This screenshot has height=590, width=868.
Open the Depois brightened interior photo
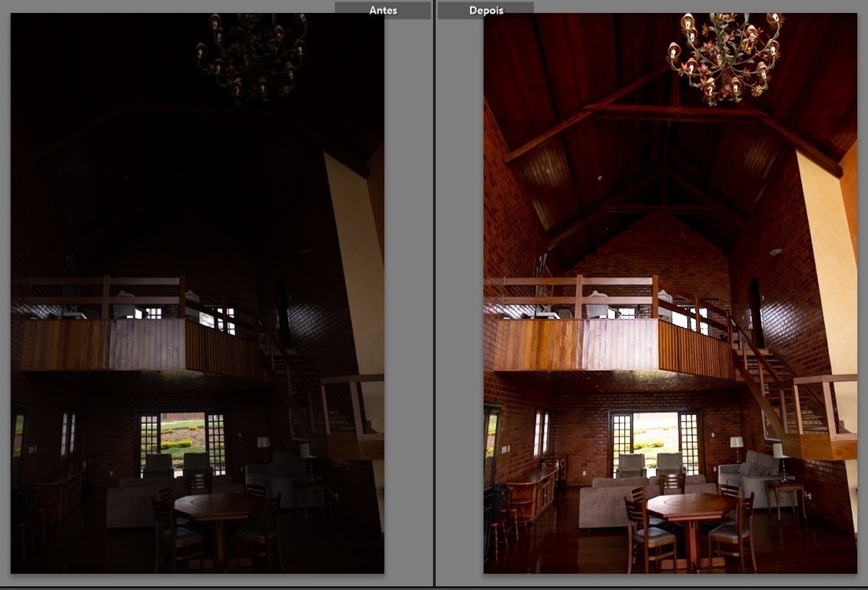[670, 293]
